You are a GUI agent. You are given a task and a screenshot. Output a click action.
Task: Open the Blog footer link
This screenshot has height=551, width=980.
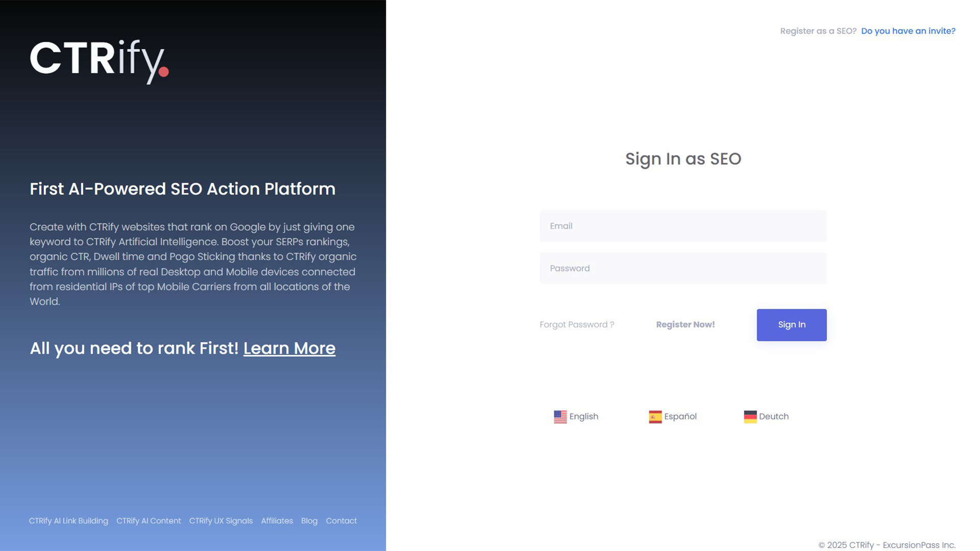[309, 521]
